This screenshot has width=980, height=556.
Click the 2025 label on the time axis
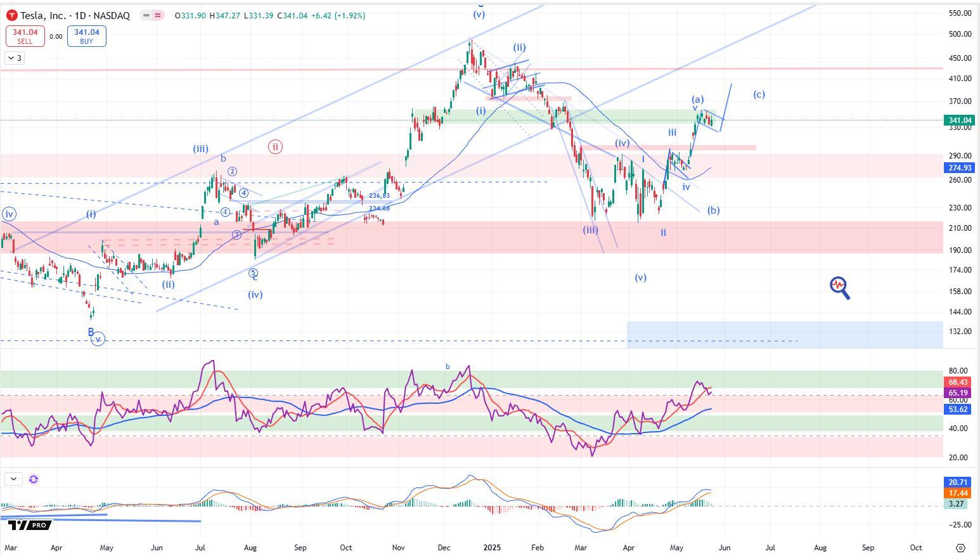tap(491, 547)
